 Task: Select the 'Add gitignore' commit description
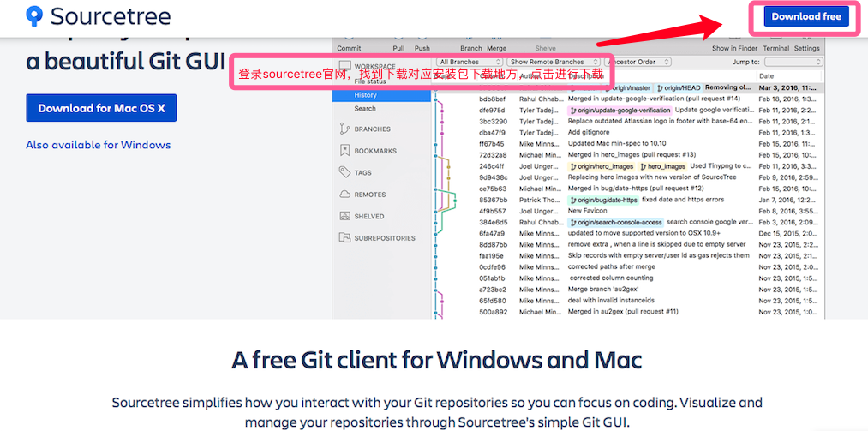tap(588, 132)
